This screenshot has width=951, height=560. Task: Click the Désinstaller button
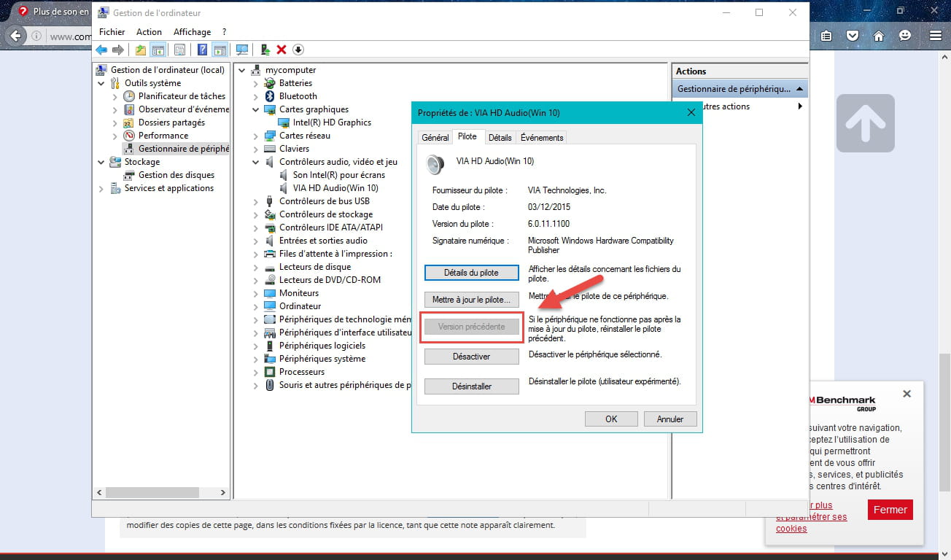472,386
